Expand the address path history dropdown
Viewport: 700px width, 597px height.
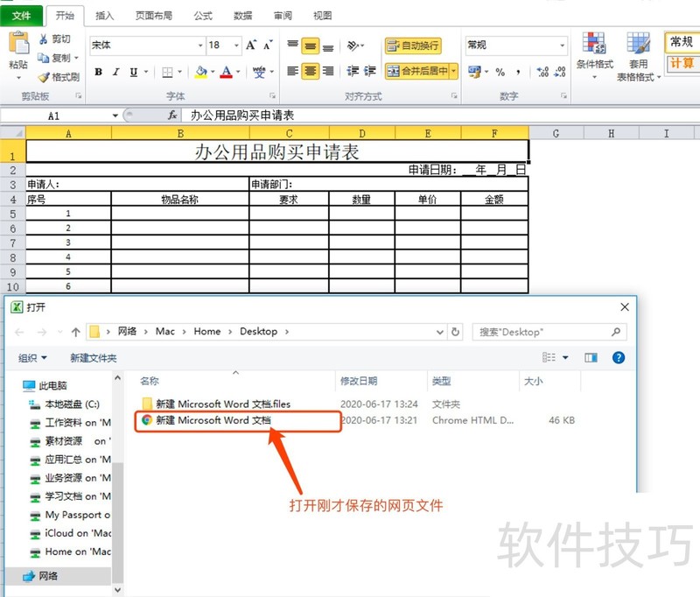point(440,332)
